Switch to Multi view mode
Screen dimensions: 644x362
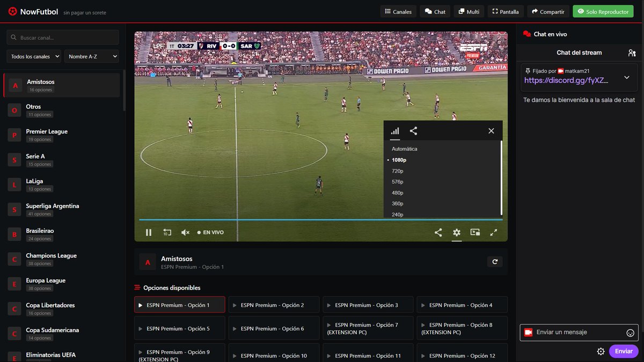468,11
